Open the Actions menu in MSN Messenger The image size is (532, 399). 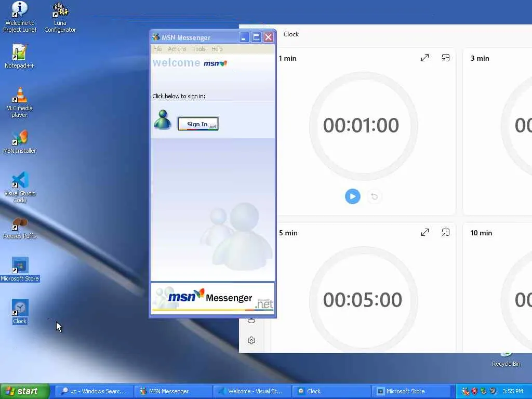pos(177,49)
